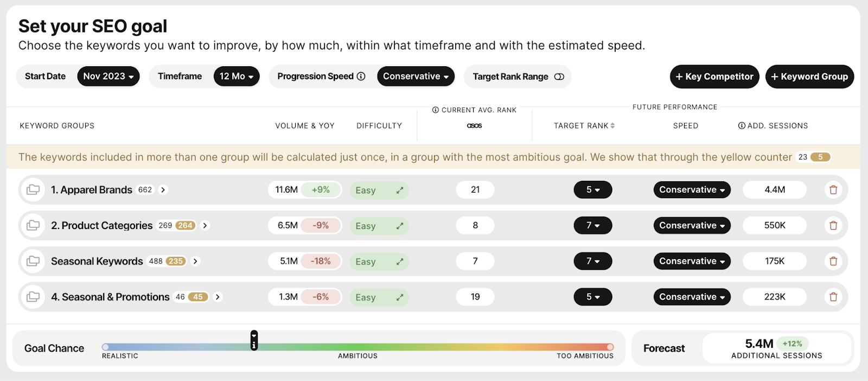The height and width of the screenshot is (381, 868).
Task: Expand the Apparel Brands group chevron
Action: [x=163, y=190]
